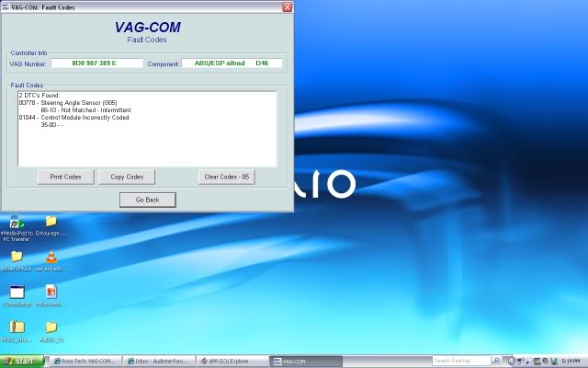Click Copy Codes button
Screen dimensions: 588x368
tap(127, 176)
